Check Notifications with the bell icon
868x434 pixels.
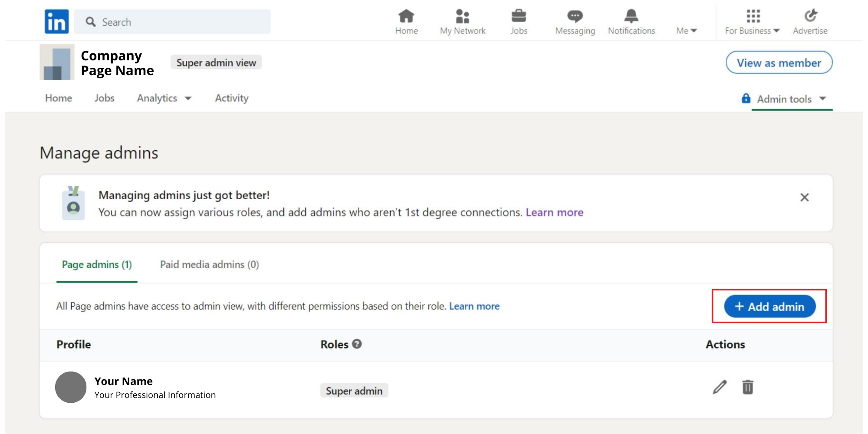pos(631,17)
